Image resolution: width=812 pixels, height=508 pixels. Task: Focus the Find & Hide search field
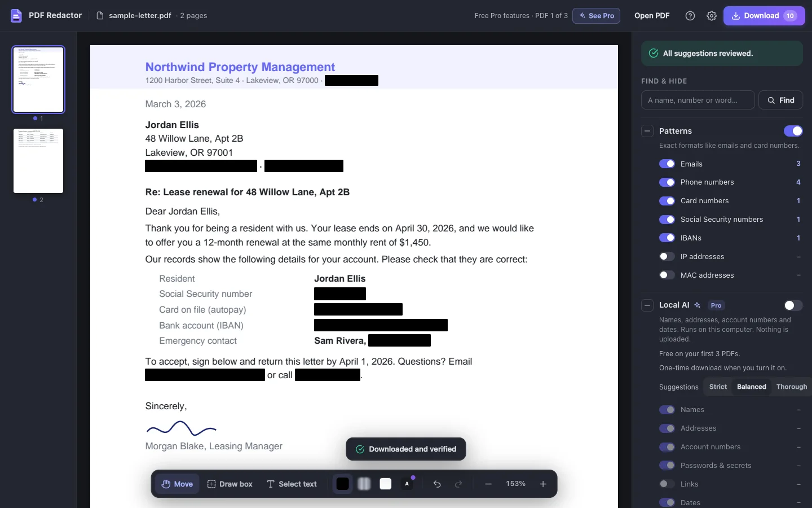click(698, 100)
